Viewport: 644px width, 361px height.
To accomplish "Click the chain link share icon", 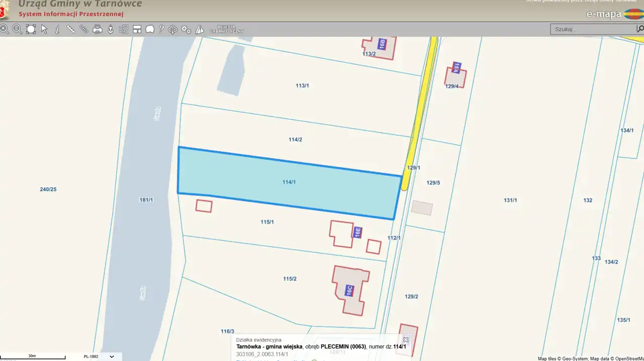I will point(84,29).
